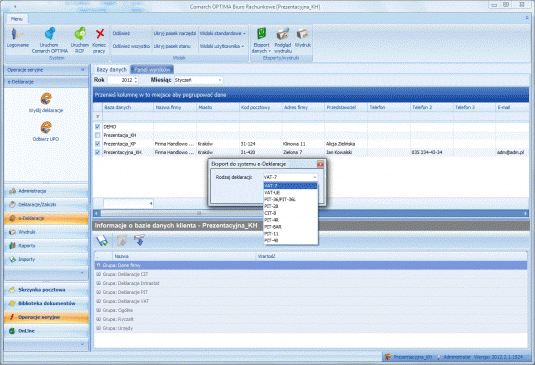535x365 pixels.
Task: Select PIT-36/PIT-36L from the declaration list
Action: pyautogui.click(x=290, y=200)
